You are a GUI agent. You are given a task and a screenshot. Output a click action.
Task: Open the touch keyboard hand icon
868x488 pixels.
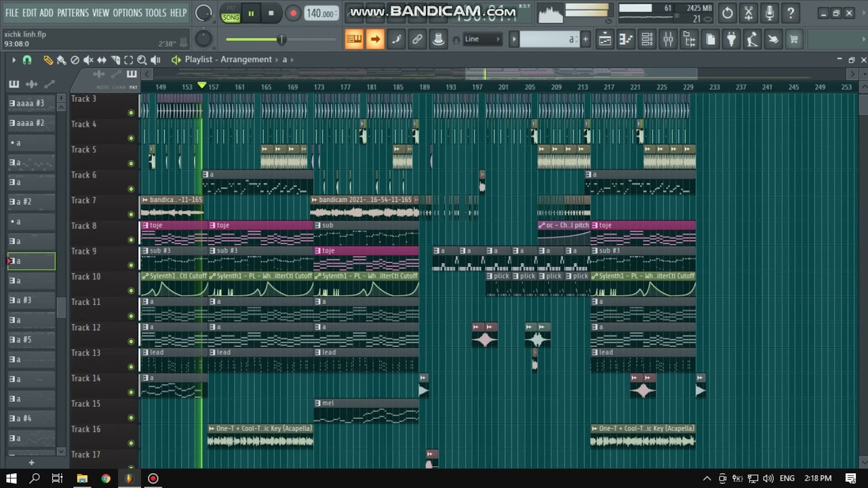pyautogui.click(x=773, y=39)
